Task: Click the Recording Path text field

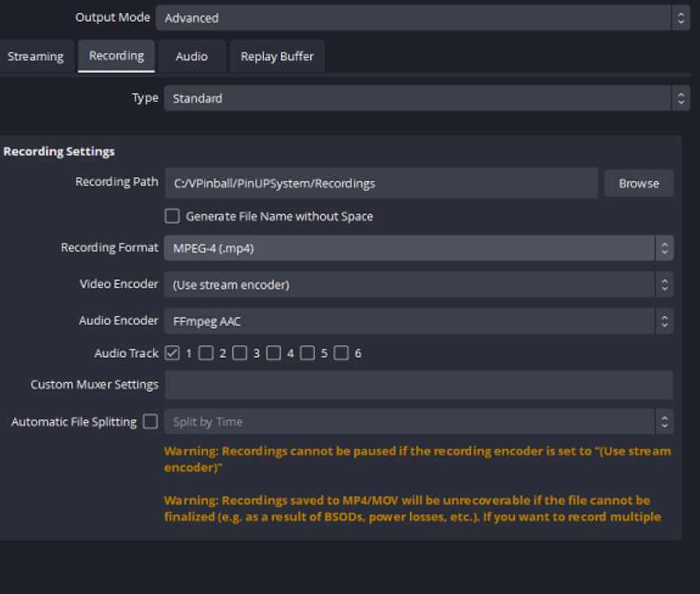Action: (381, 183)
